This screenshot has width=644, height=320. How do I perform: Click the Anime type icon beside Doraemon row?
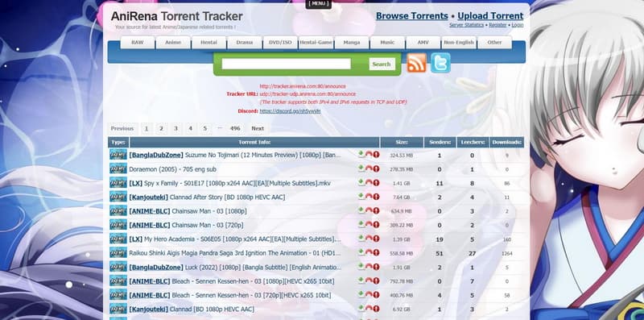pyautogui.click(x=118, y=168)
